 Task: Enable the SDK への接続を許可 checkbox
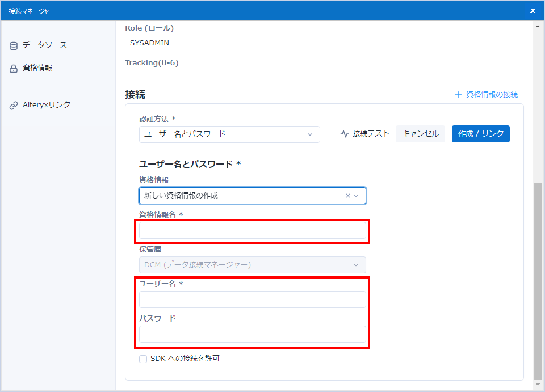coord(143,359)
